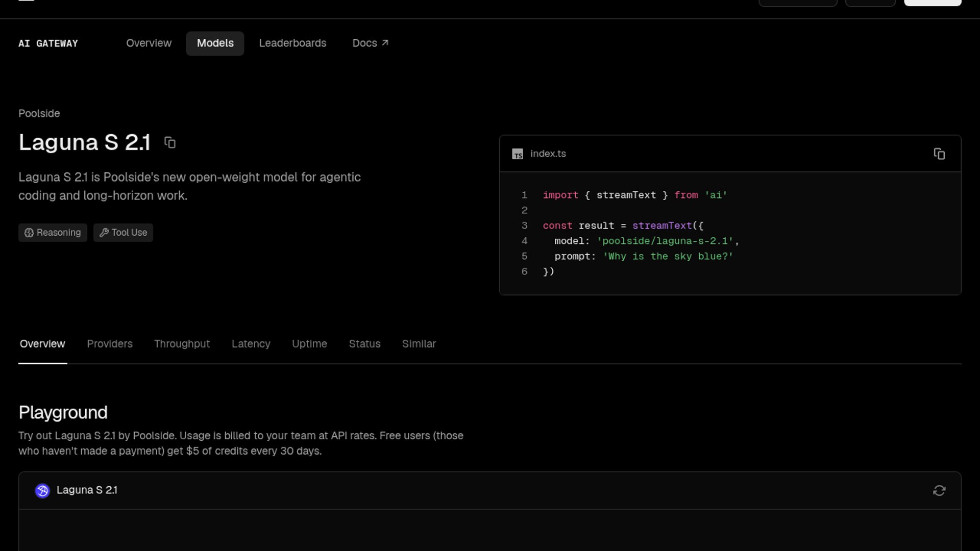Copy the index.ts code snippet
The width and height of the screenshot is (980, 551).
(x=939, y=154)
